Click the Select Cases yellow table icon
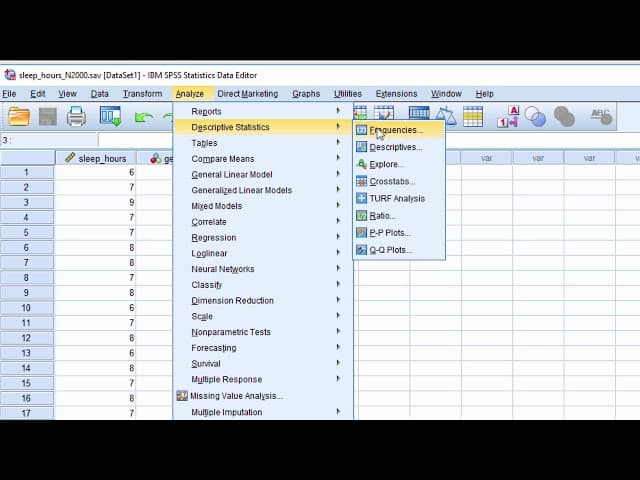 tap(473, 116)
